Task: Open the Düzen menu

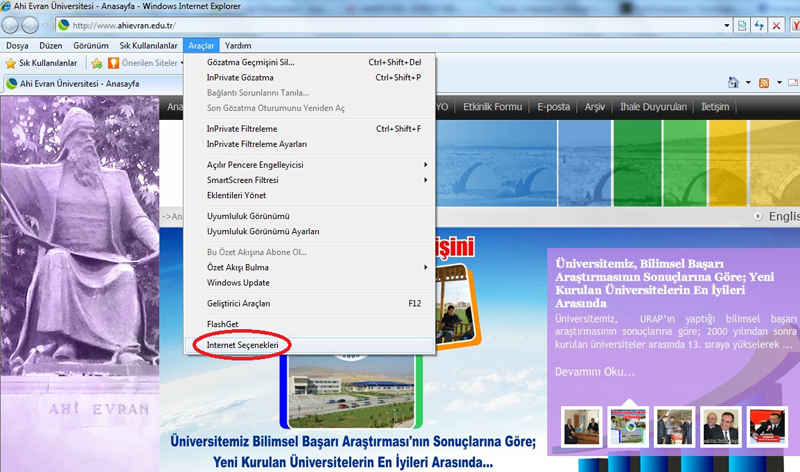Action: (51, 45)
